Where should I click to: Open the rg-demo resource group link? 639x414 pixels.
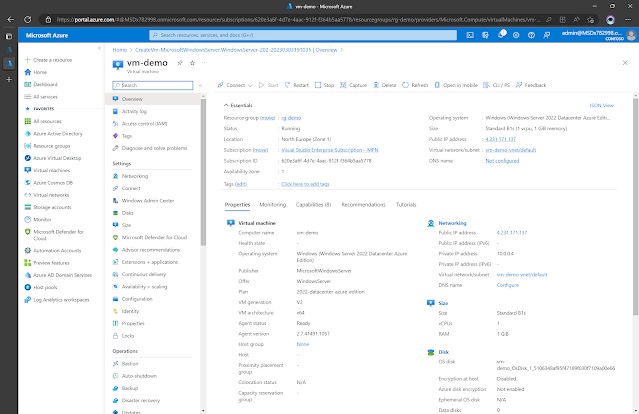[291, 118]
